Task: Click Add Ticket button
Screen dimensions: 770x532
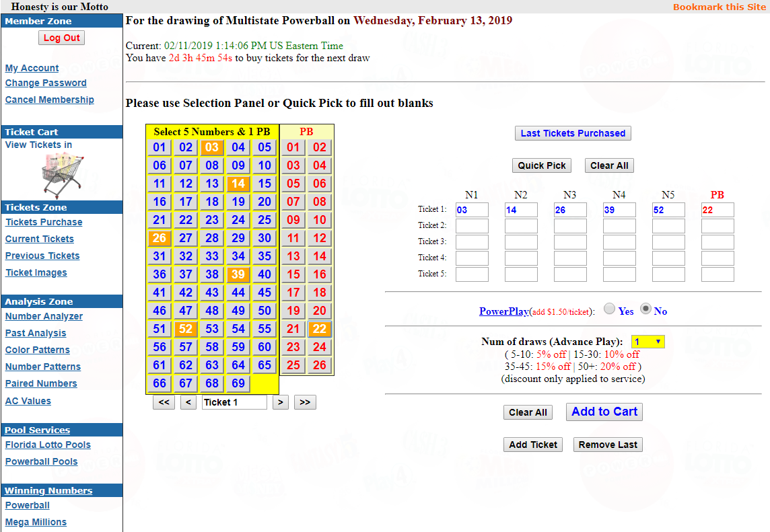Action: [x=533, y=445]
